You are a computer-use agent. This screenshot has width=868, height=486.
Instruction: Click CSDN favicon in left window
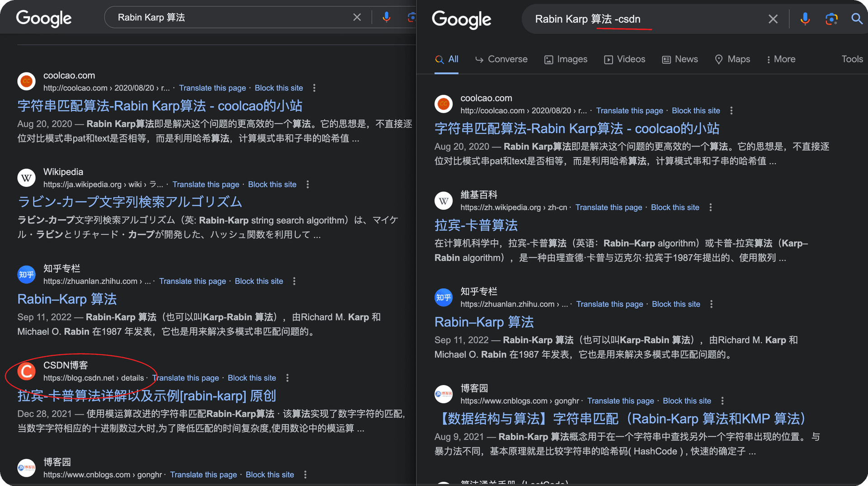(26, 372)
